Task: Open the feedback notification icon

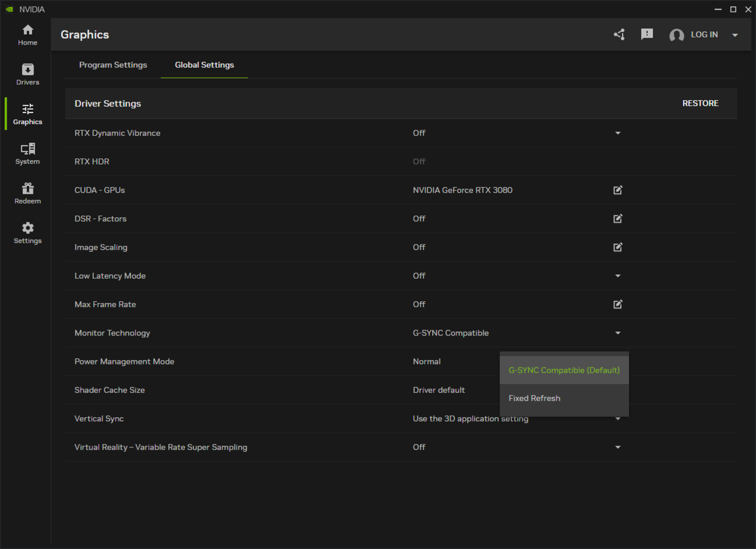Action: point(647,34)
